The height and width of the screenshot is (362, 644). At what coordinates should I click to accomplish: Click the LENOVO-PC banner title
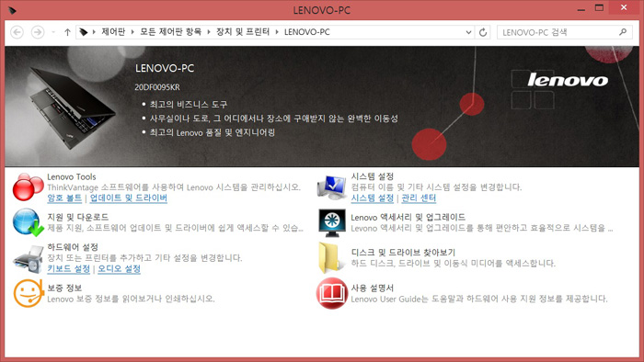click(x=165, y=68)
